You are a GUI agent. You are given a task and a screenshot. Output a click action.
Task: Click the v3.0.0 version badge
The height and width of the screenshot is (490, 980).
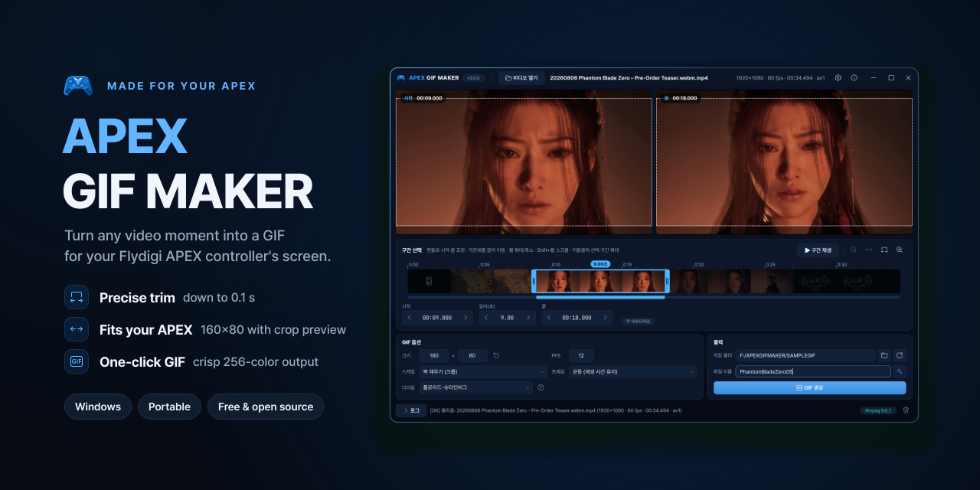point(473,78)
